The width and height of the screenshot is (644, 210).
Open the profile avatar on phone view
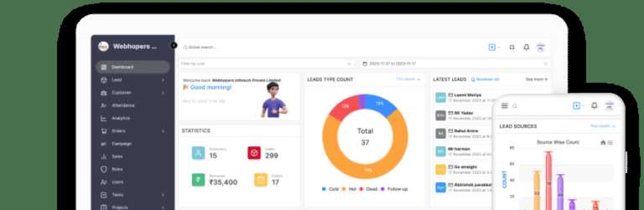(x=609, y=106)
